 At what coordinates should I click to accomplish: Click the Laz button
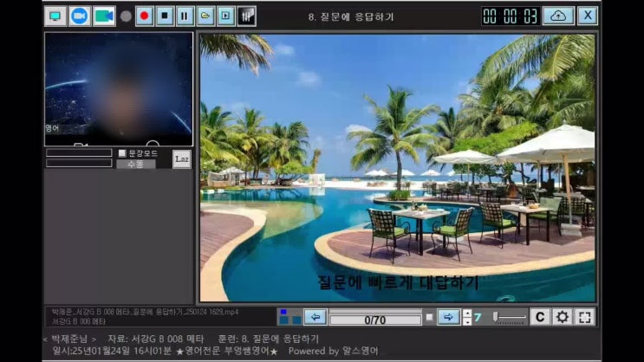point(181,159)
